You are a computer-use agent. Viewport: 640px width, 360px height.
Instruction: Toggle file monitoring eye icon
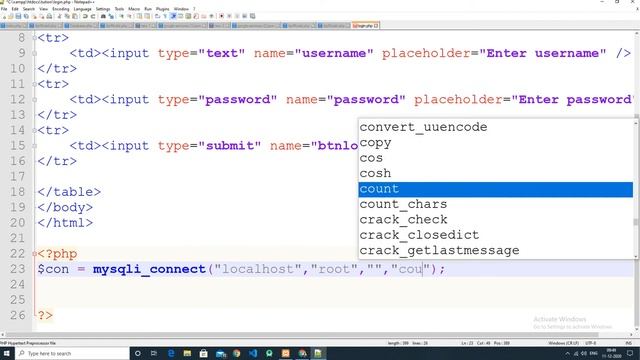click(x=211, y=16)
